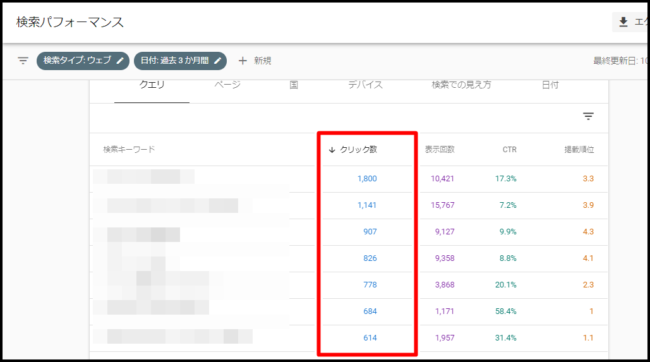This screenshot has width=650, height=362.
Task: Select the 1,800 clicks cell
Action: [367, 179]
